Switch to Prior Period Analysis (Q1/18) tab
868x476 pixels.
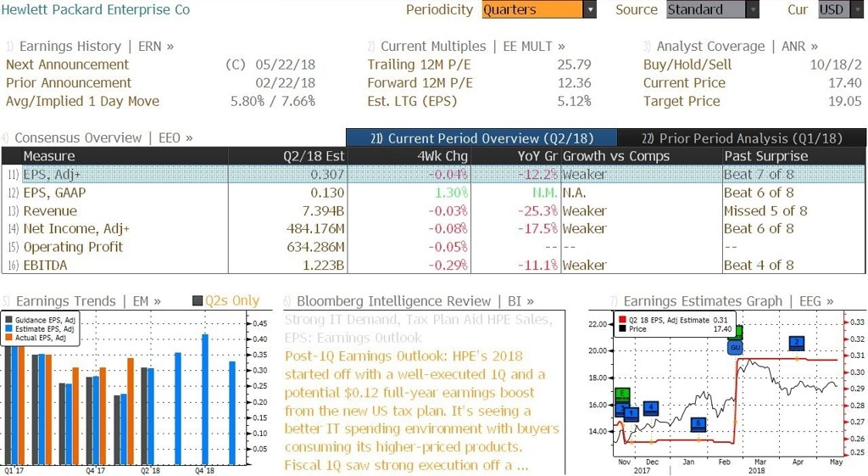pos(741,138)
